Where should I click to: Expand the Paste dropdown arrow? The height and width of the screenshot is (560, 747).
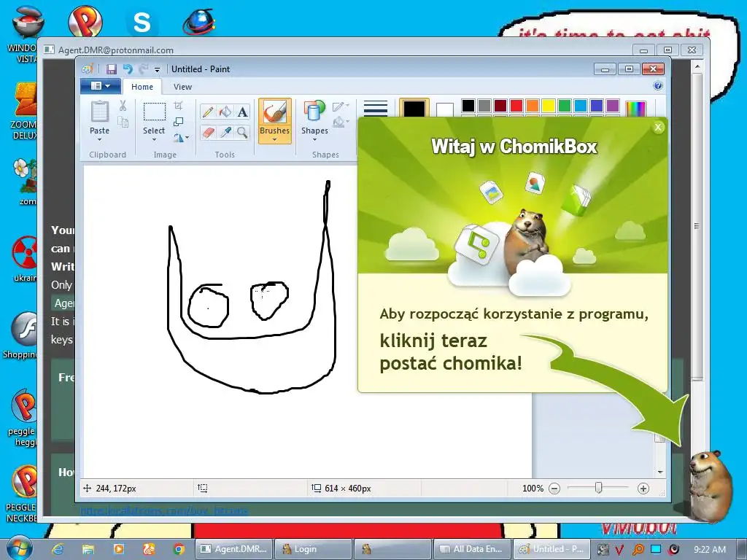tap(99, 140)
